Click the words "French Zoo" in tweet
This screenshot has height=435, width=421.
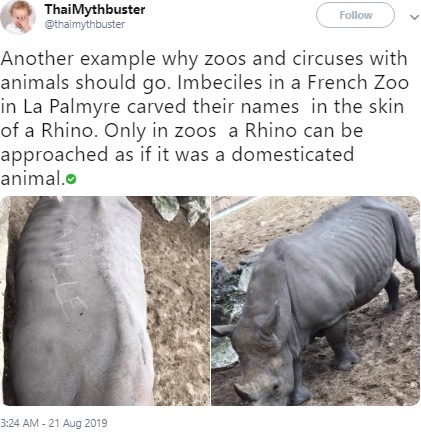(x=358, y=83)
